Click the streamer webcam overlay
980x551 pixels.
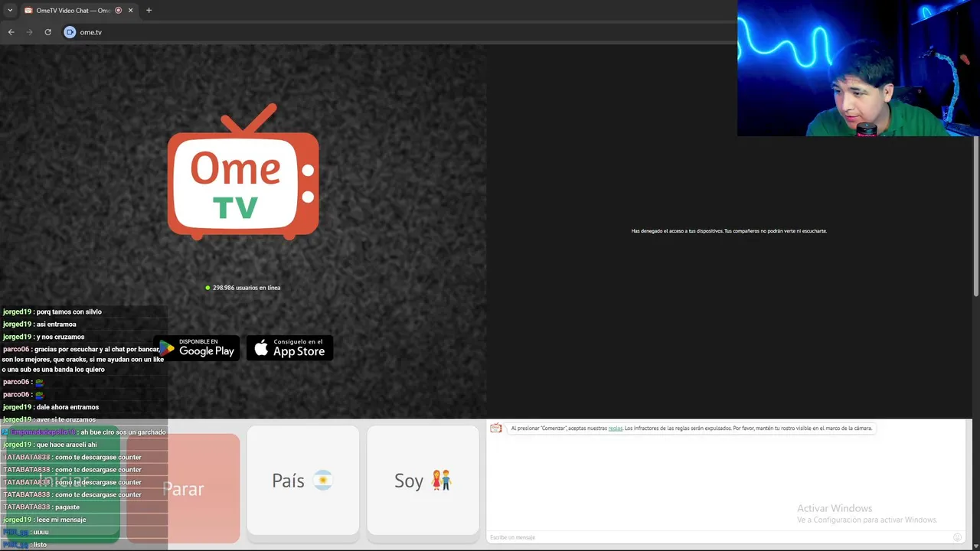coord(858,68)
